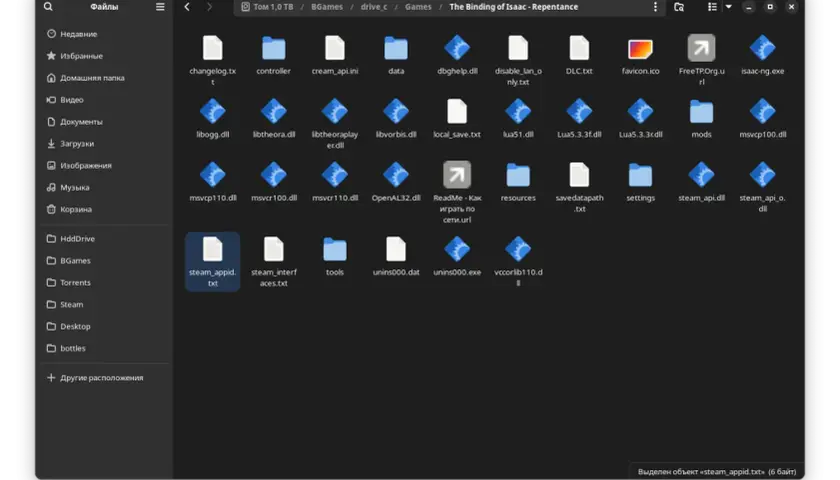Select the local_save.txt file
The height and width of the screenshot is (480, 840).
point(457,118)
